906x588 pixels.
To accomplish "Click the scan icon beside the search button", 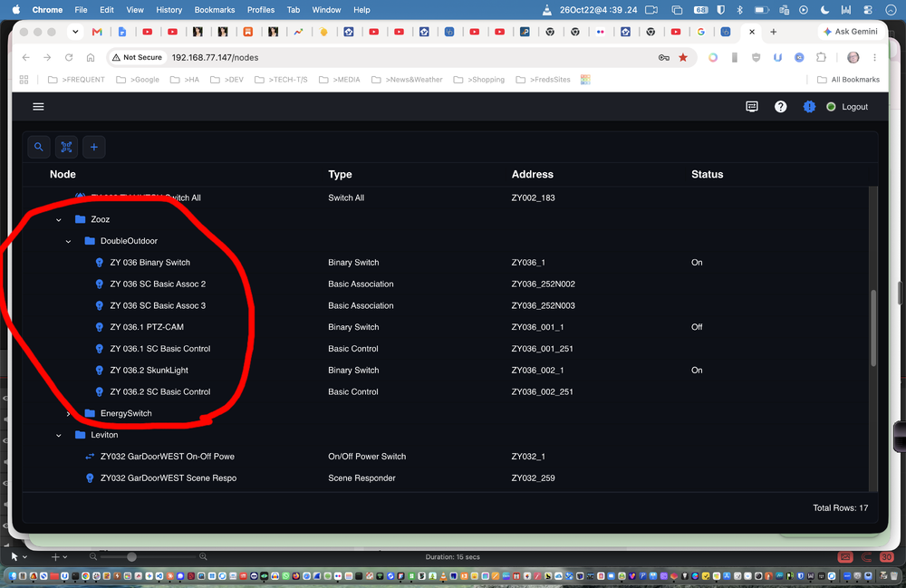I will pos(66,148).
